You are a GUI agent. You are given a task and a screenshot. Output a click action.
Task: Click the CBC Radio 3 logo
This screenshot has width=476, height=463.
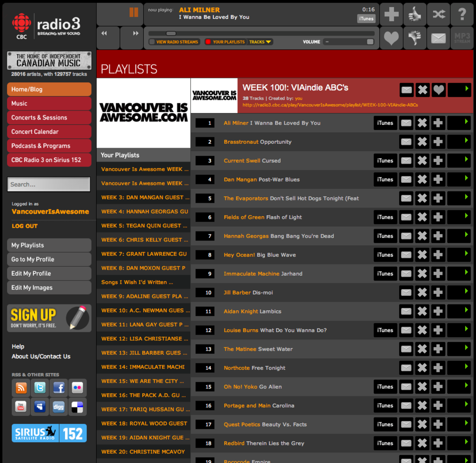click(47, 26)
